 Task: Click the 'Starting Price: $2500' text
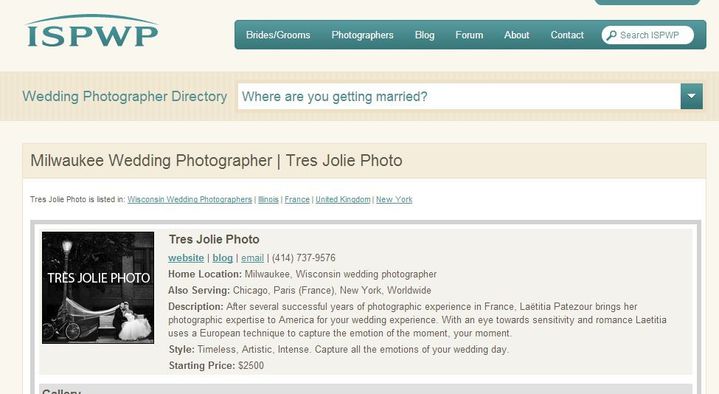click(216, 366)
